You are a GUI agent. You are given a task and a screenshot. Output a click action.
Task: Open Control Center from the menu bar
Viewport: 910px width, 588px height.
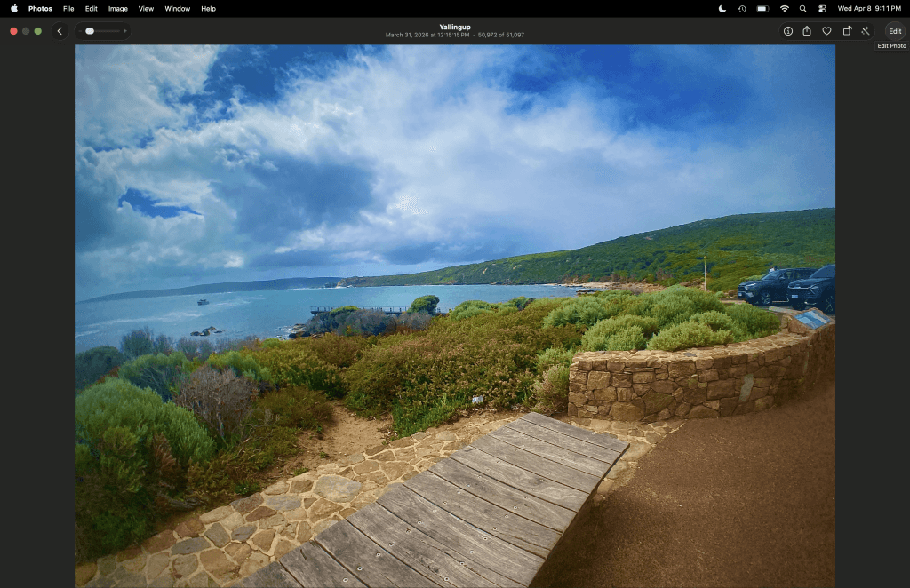(x=822, y=8)
